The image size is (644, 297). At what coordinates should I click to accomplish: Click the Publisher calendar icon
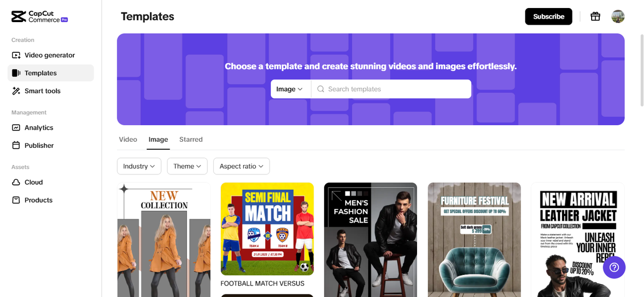16,146
